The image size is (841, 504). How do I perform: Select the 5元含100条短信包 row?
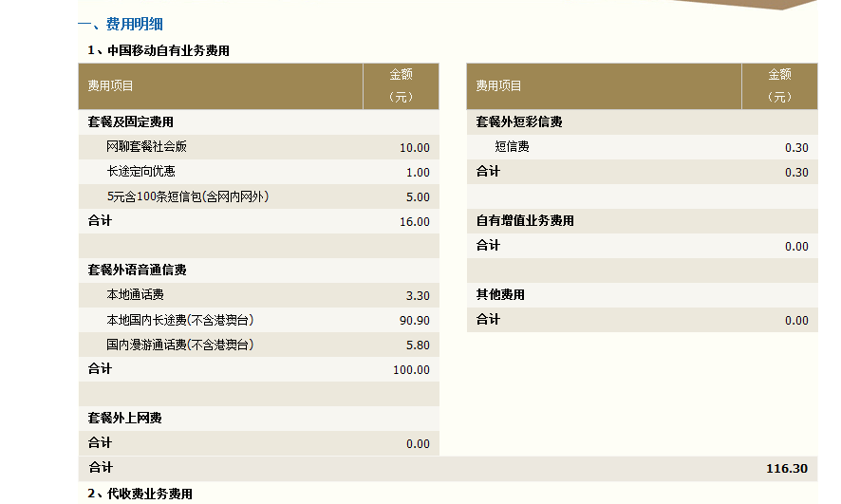[258, 196]
